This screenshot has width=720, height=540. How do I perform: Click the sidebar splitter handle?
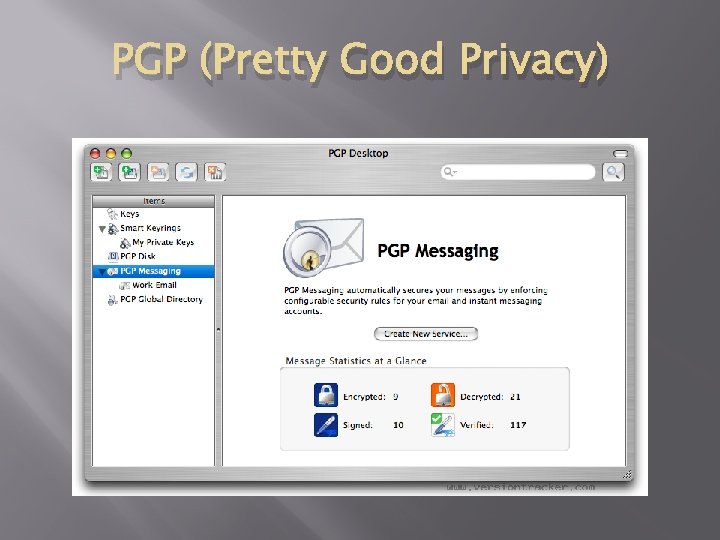pyautogui.click(x=218, y=329)
